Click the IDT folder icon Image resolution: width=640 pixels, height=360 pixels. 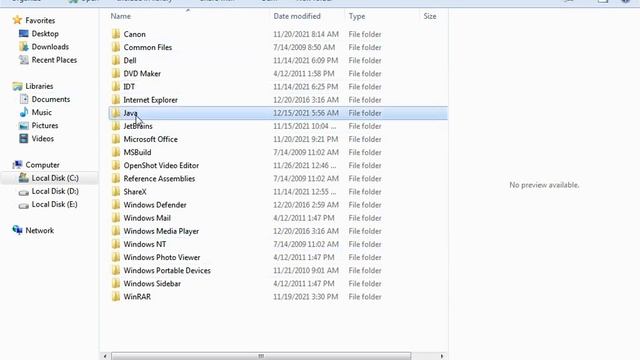[116, 87]
